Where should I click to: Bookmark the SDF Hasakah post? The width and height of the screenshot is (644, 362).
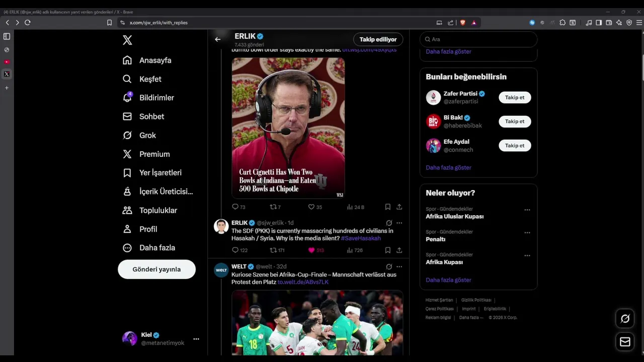388,250
